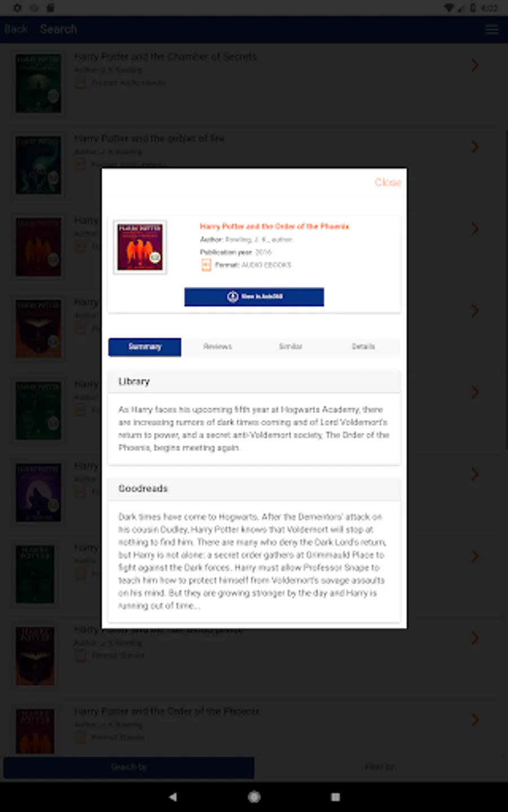Tap the Chamber of Secrets cover thumbnail

[38, 83]
